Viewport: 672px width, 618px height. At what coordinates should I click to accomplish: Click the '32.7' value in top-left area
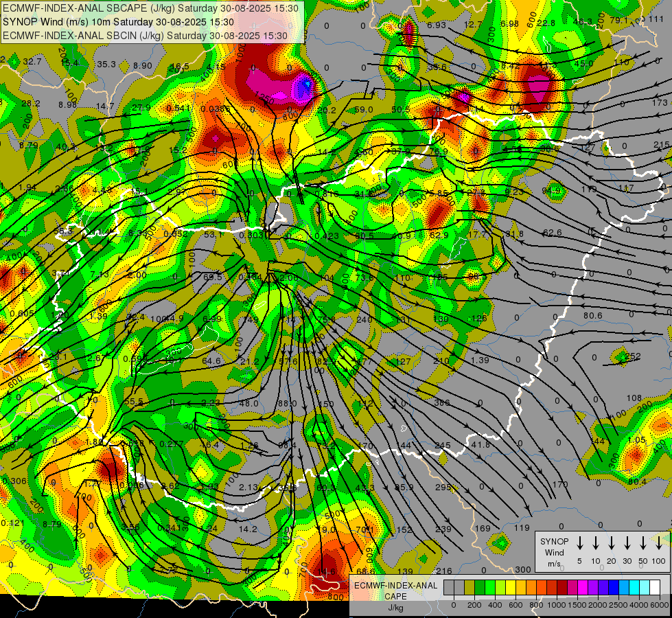click(x=32, y=62)
